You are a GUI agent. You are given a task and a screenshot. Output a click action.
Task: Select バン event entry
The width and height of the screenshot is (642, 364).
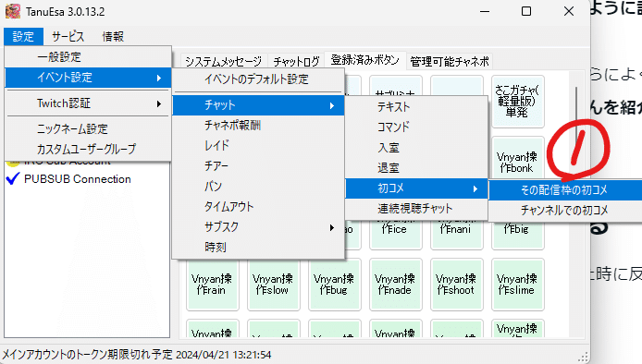pyautogui.click(x=258, y=186)
